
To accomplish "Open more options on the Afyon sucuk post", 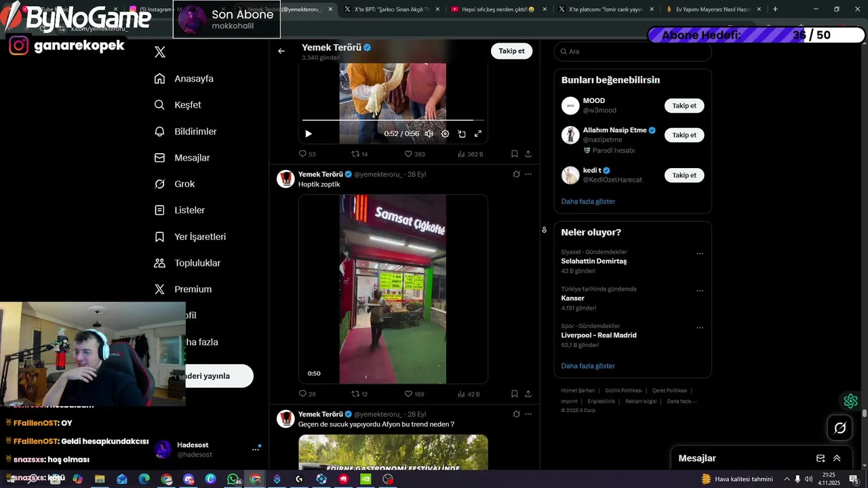I will [528, 414].
